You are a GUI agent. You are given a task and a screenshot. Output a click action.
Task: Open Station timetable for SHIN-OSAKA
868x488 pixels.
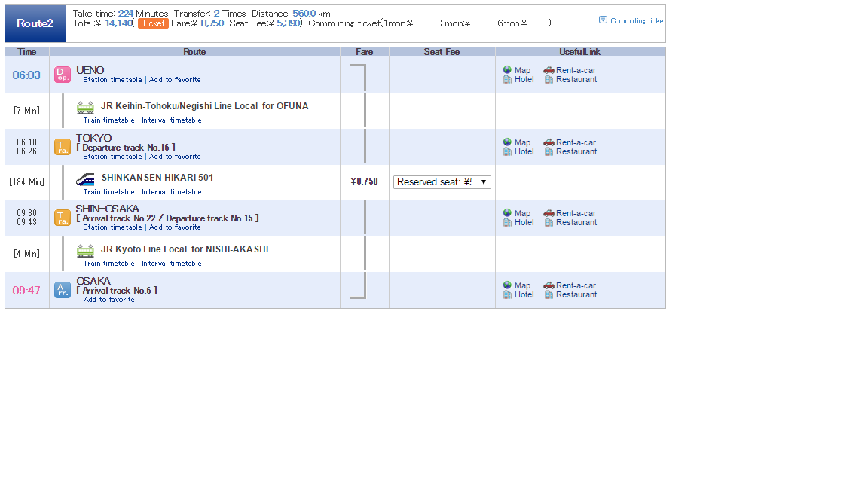tap(112, 227)
